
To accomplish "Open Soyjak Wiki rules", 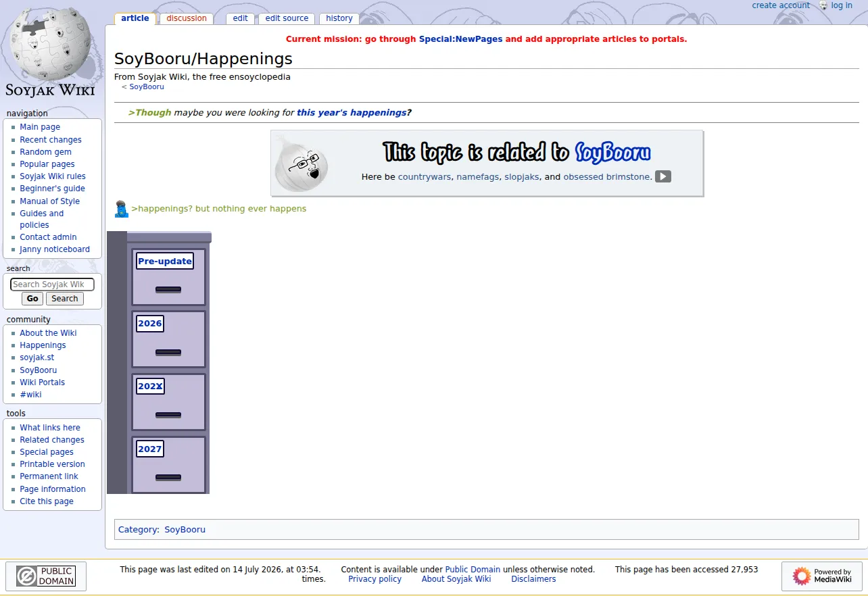I will click(x=53, y=176).
